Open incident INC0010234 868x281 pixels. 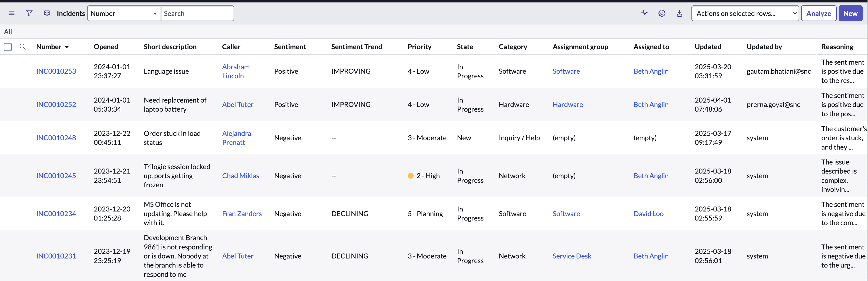pyautogui.click(x=56, y=214)
